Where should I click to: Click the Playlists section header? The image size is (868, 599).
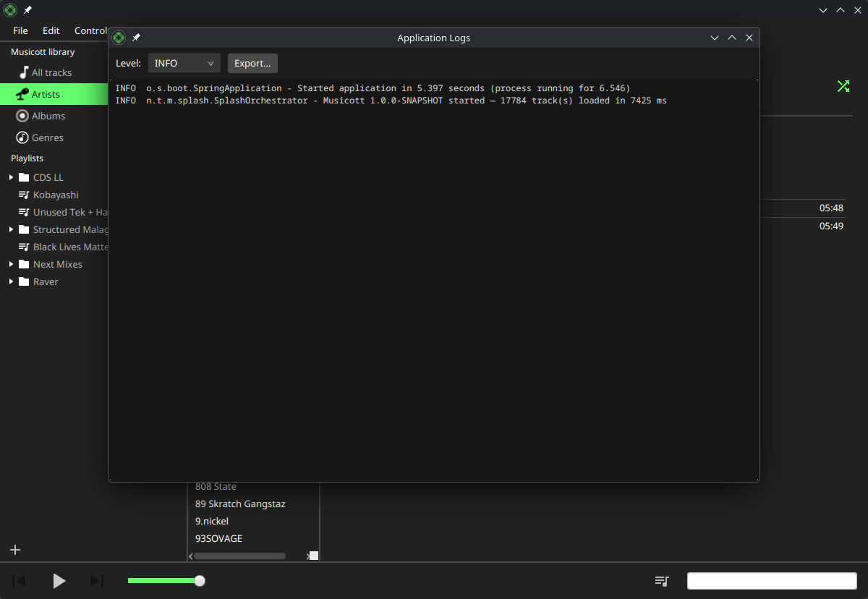click(x=27, y=158)
